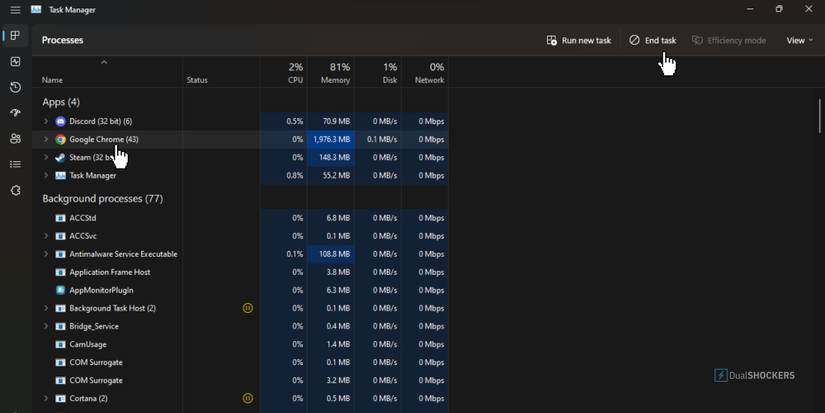Select the first COM Surrogate row with 0.1 MB
This screenshot has width=825, height=413.
(241, 362)
